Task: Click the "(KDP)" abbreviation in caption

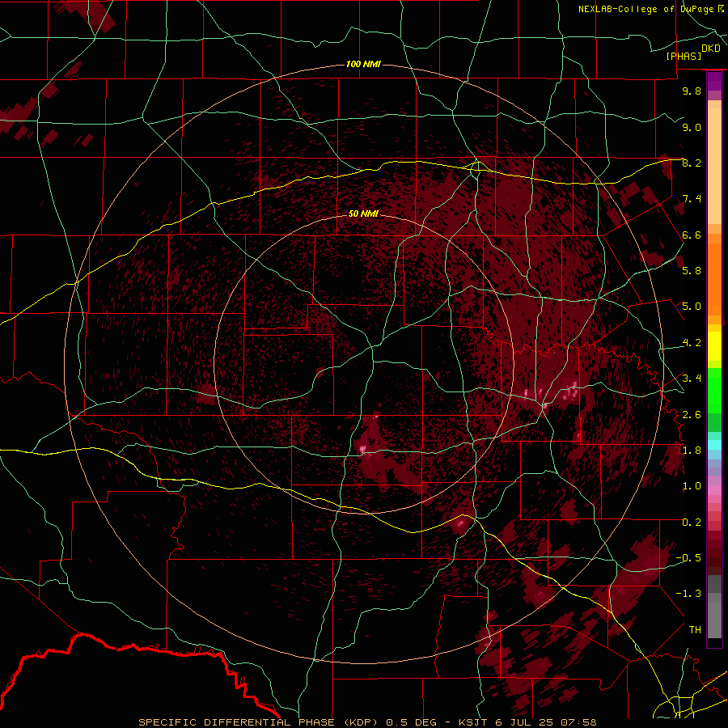Action: (x=361, y=722)
